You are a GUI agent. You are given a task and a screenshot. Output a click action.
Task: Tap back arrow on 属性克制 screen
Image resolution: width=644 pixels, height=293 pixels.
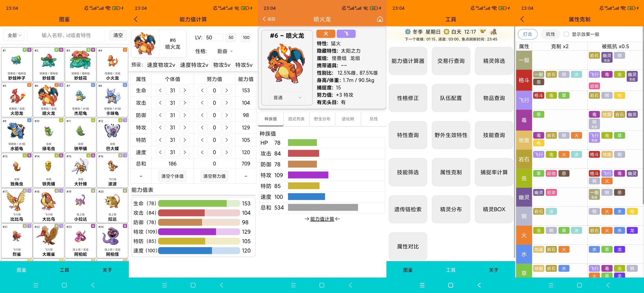522,19
